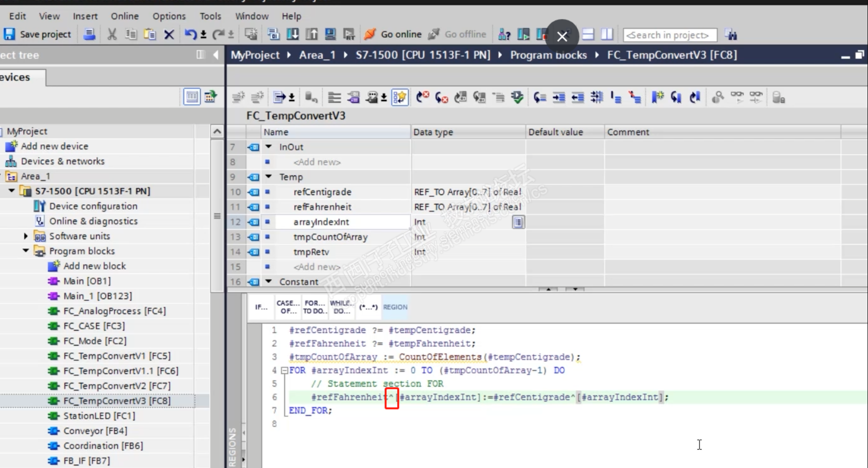Click the Search in project field
The width and height of the screenshot is (868, 468).
click(669, 35)
